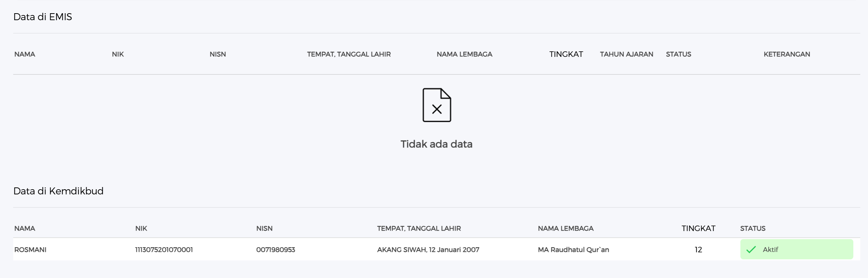Click TINGKAT header in EMIS table
Image resolution: width=868 pixels, height=278 pixels.
coord(566,54)
